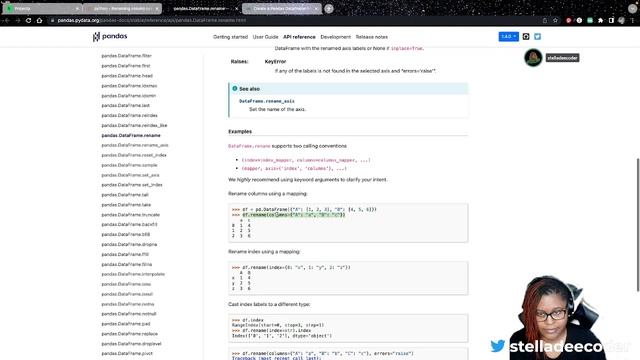The image size is (640, 360).
Task: Open pandas.DataFrame.fillna in the sidebar
Action: [x=127, y=264]
